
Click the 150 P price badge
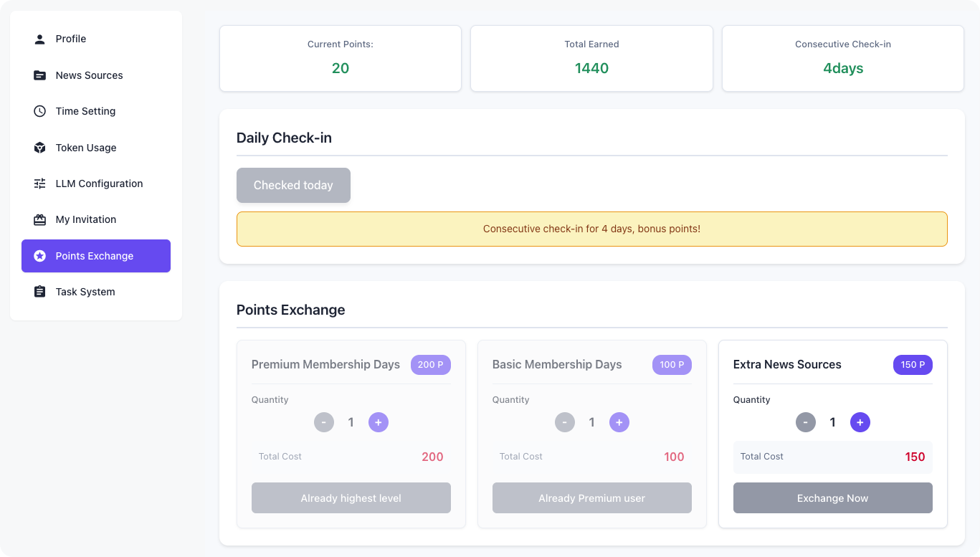tap(912, 364)
